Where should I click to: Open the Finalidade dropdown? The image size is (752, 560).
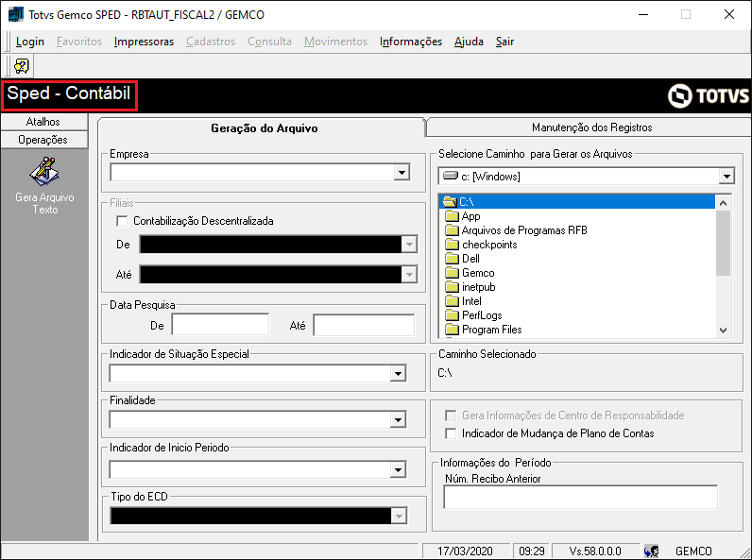point(398,420)
